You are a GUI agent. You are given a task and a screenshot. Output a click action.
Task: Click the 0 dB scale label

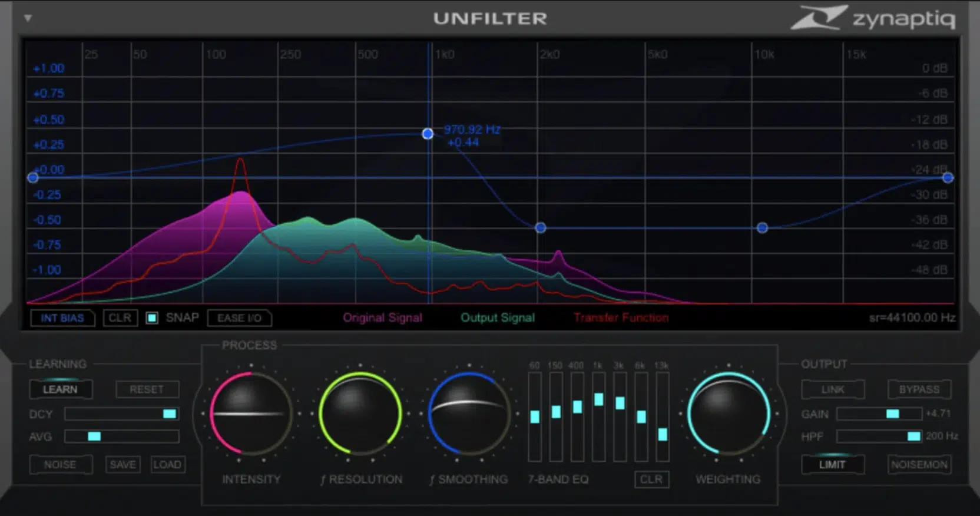pos(935,68)
